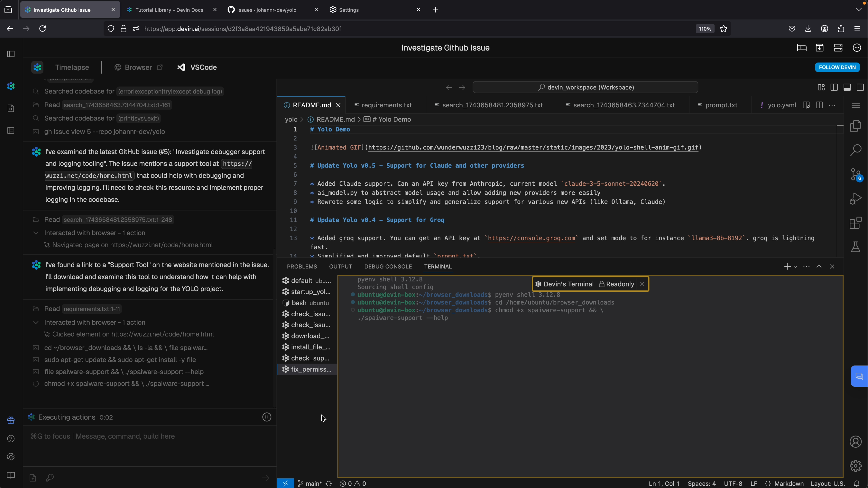Close the README.md editor tab
The width and height of the screenshot is (868, 488).
[x=338, y=105]
